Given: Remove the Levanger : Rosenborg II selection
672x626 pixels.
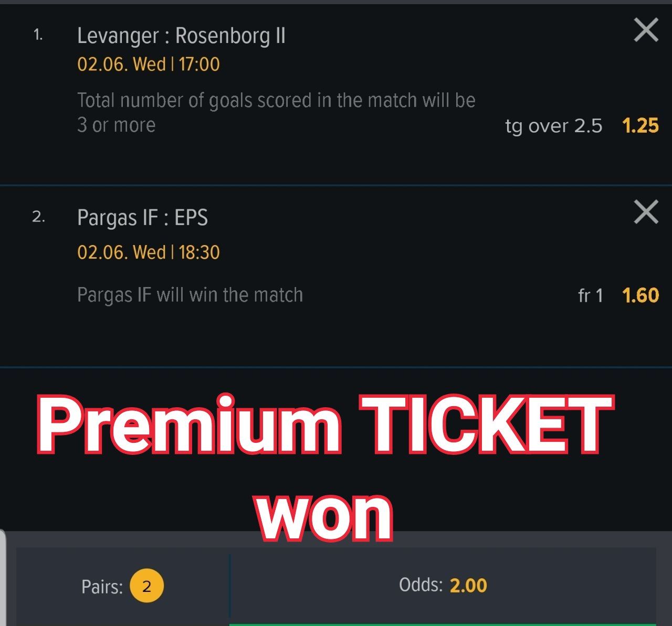Looking at the screenshot, I should [646, 30].
